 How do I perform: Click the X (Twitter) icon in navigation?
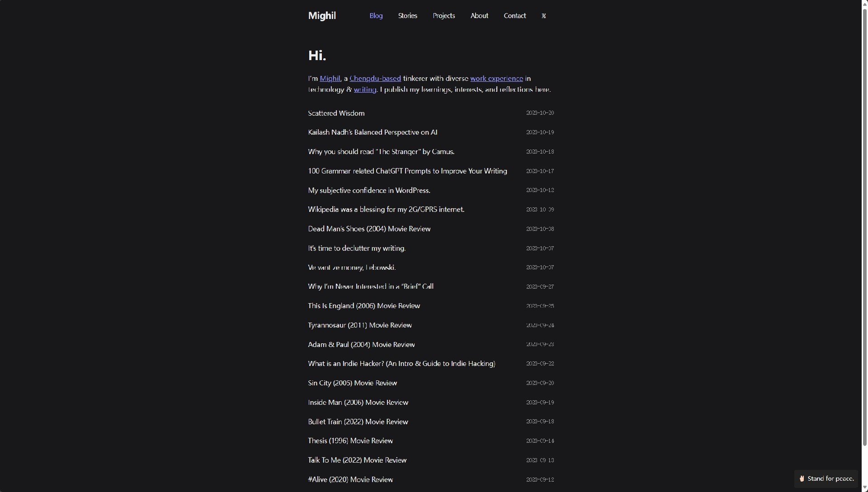point(543,16)
